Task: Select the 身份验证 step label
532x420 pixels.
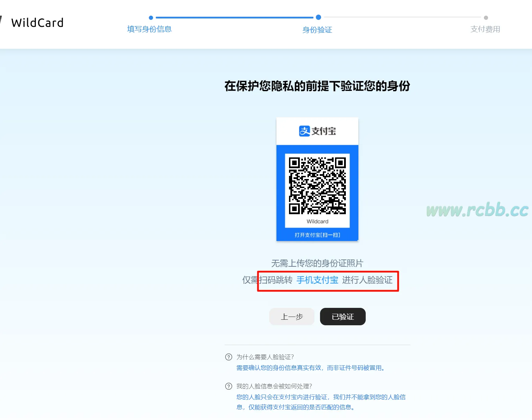Action: click(317, 30)
